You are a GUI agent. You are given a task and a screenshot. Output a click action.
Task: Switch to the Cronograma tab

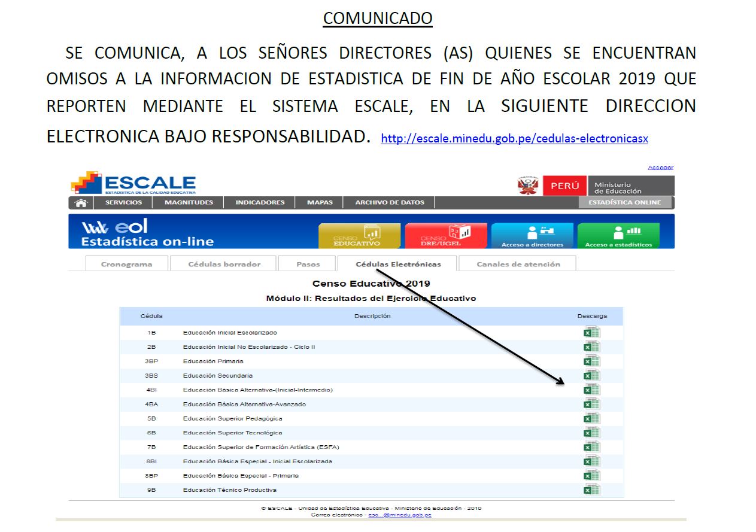point(126,264)
